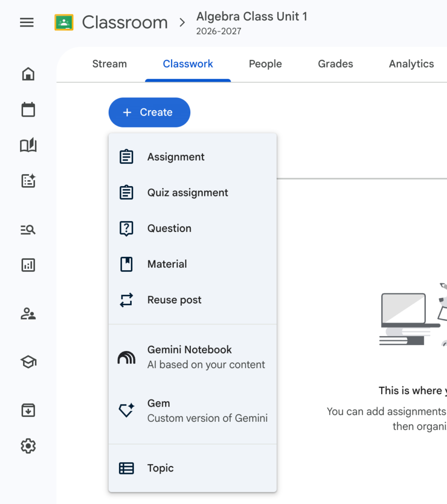Open the graduation cap sidebar icon

28,362
